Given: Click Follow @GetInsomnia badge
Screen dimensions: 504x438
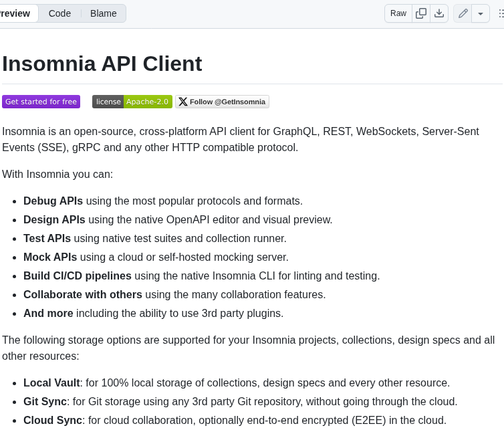Looking at the screenshot, I should click(x=222, y=102).
